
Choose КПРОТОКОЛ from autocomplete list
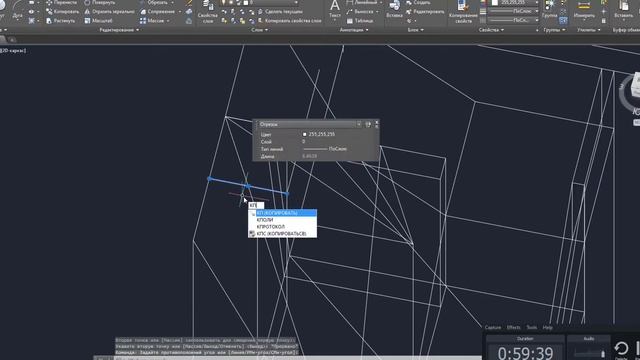click(282, 227)
